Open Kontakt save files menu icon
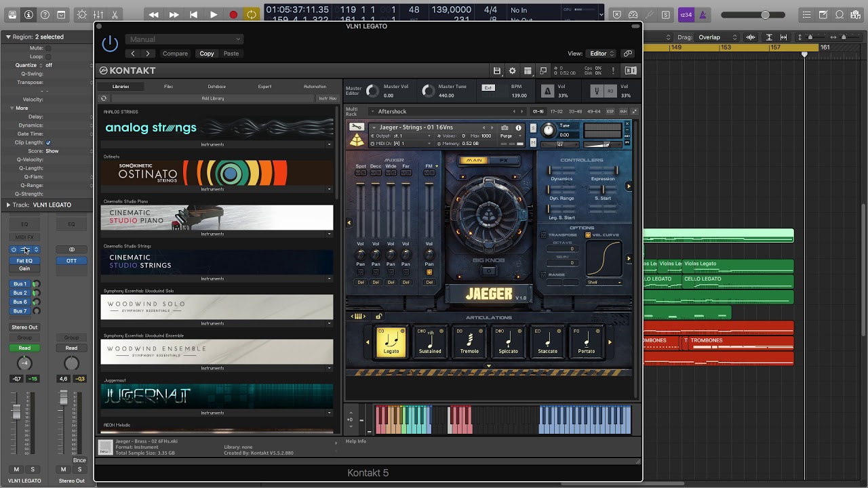The height and width of the screenshot is (488, 868). point(497,70)
